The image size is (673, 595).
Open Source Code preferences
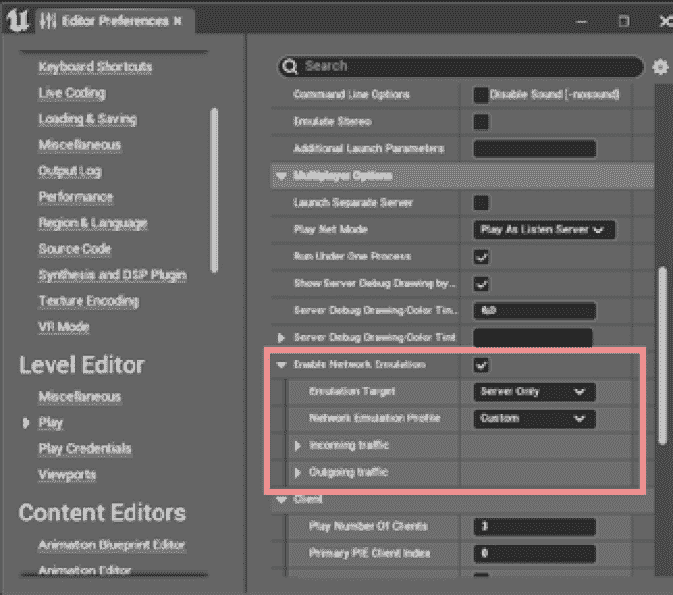pyautogui.click(x=75, y=249)
